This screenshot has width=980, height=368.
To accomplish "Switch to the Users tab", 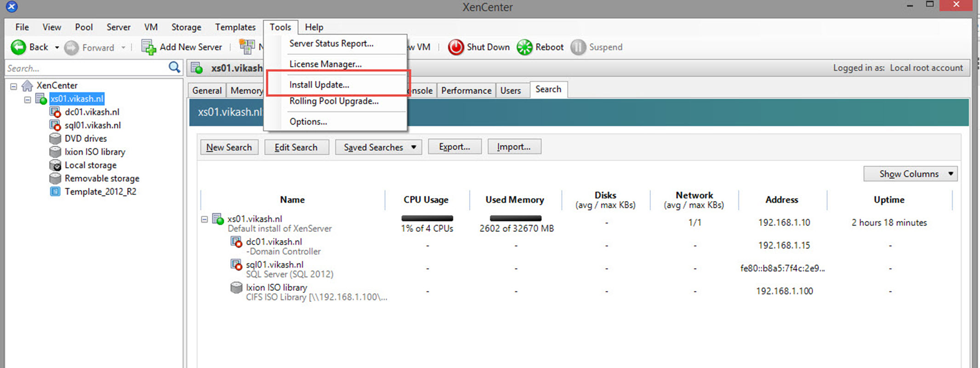I will (x=510, y=91).
